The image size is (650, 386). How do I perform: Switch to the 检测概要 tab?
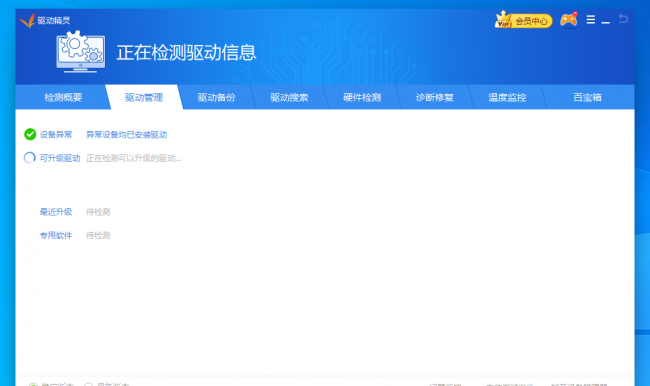click(63, 97)
